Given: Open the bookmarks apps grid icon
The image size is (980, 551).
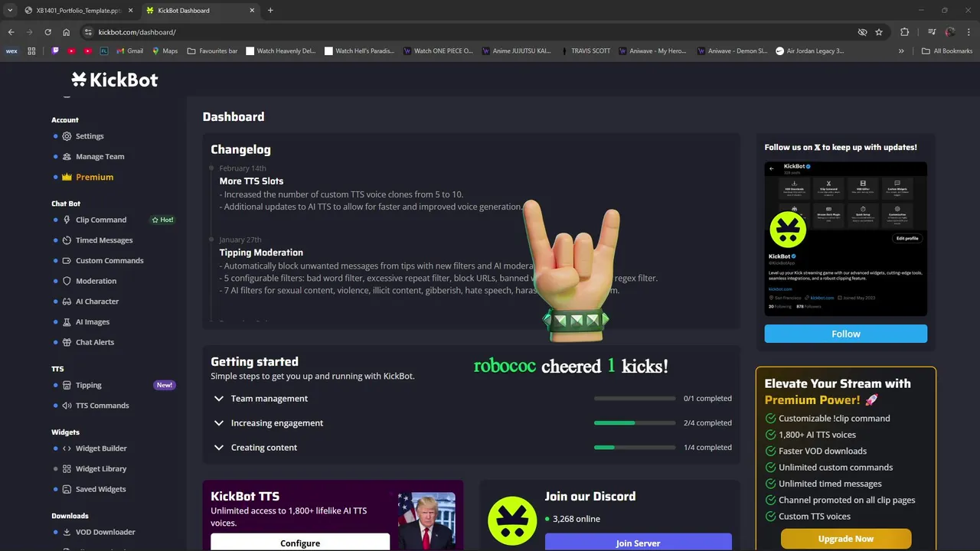Looking at the screenshot, I should point(31,51).
